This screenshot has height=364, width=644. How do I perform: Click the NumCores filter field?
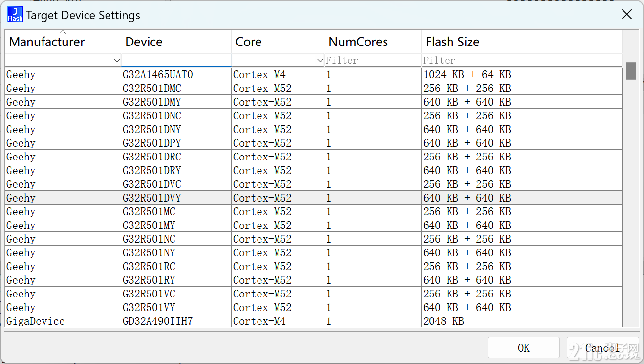[x=373, y=60]
